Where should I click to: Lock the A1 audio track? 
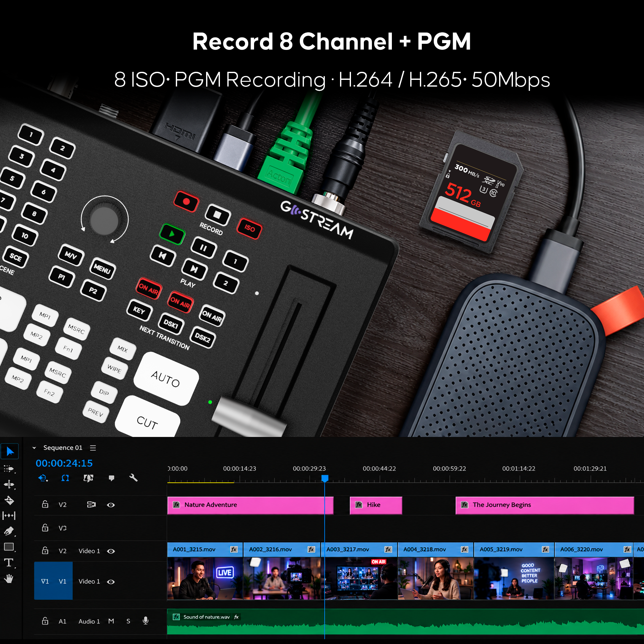[45, 621]
